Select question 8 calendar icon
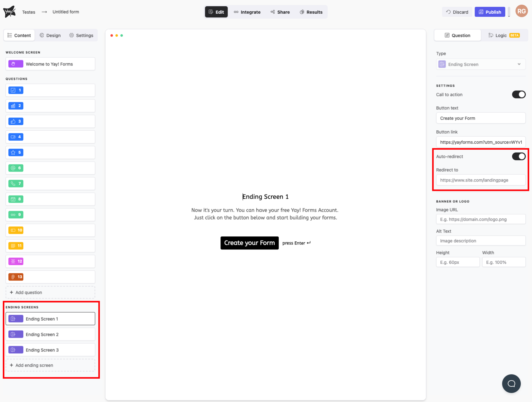 point(13,199)
